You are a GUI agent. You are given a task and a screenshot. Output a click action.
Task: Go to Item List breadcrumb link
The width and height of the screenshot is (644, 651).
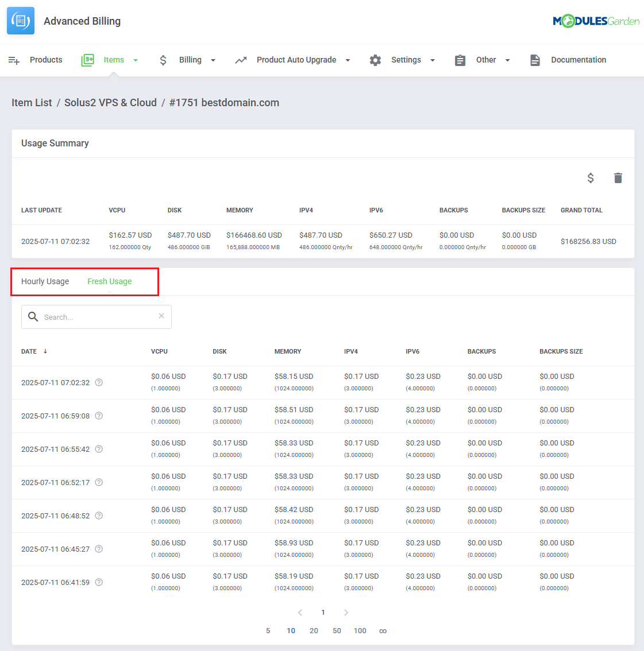coord(32,103)
